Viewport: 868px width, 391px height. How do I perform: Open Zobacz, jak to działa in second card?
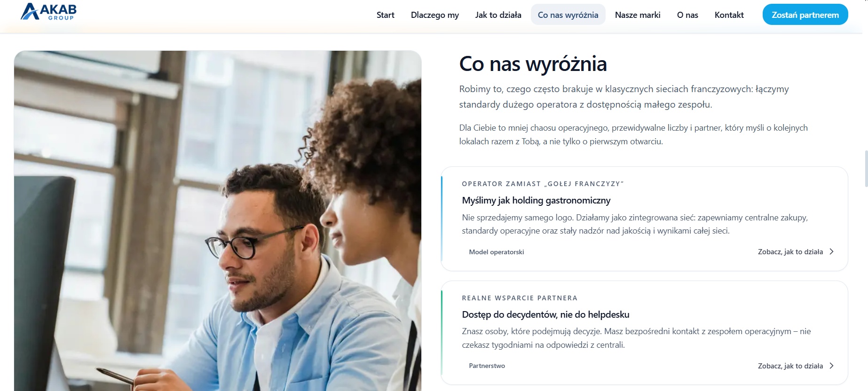790,366
